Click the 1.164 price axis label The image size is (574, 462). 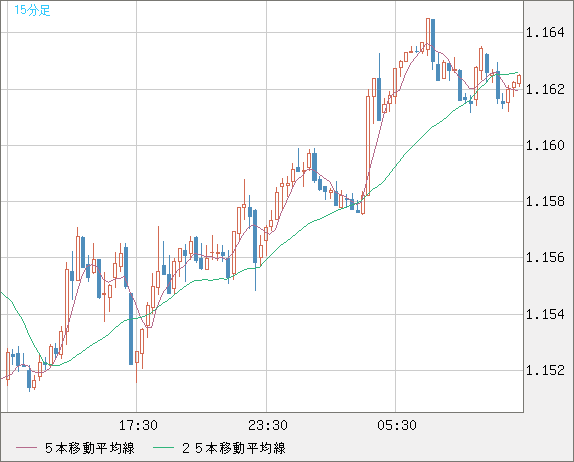click(x=545, y=33)
